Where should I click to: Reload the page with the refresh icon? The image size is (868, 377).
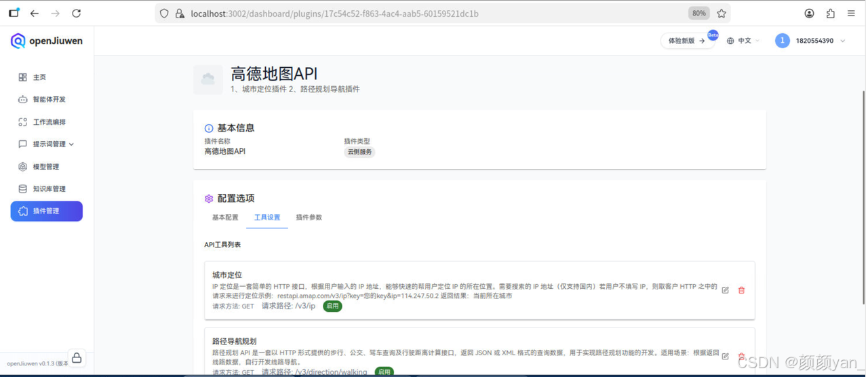tap(77, 13)
